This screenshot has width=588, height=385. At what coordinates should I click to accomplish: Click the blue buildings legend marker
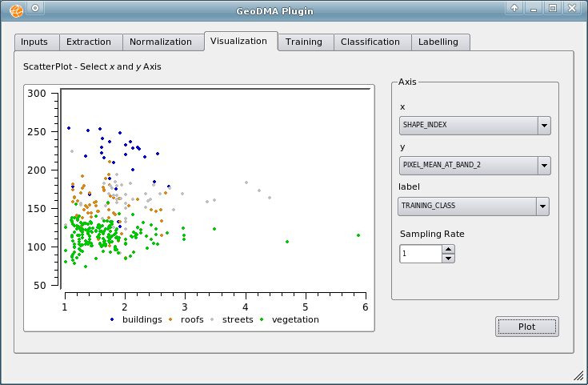[111, 319]
